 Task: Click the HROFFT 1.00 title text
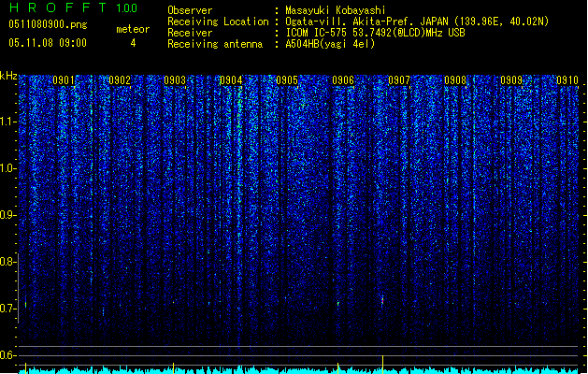pyautogui.click(x=73, y=7)
